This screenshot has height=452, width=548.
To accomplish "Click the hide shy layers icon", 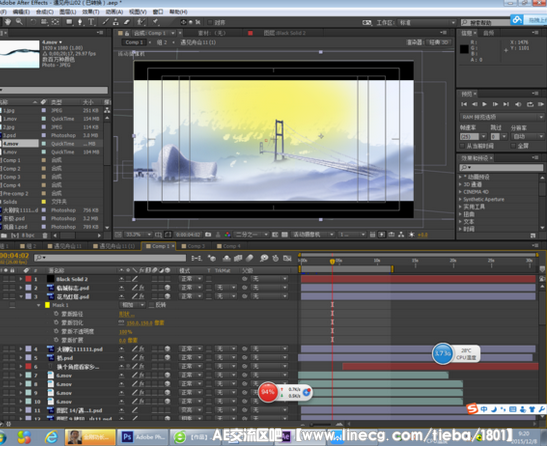I will pos(226,258).
